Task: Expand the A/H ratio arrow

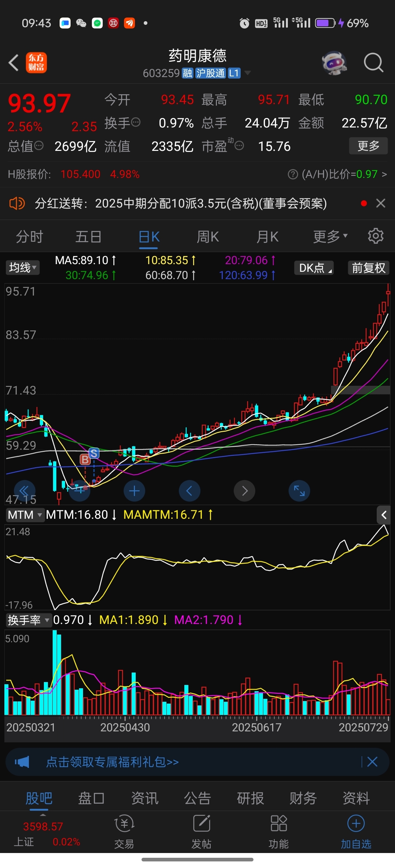Action: point(384,174)
